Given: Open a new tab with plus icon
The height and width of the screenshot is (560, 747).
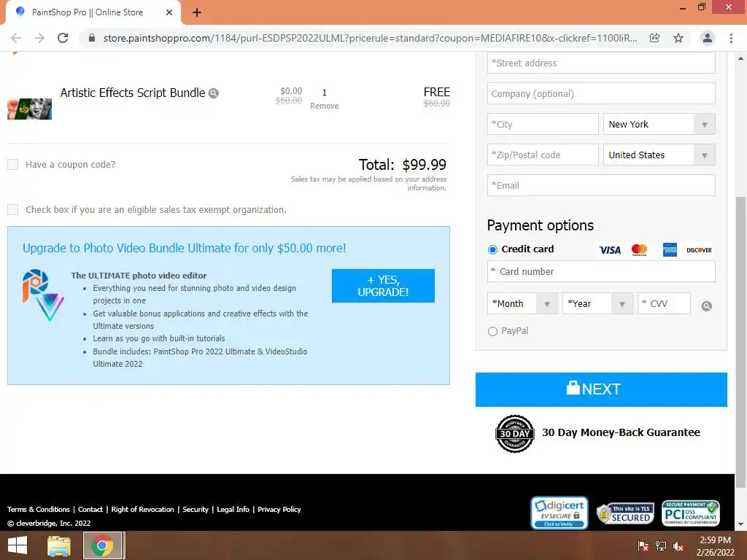Looking at the screenshot, I should click(197, 12).
